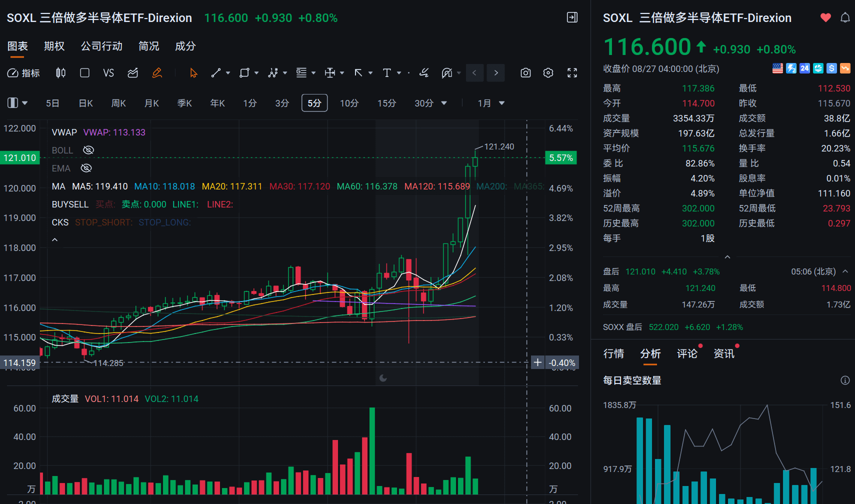The height and width of the screenshot is (504, 855).
Task: Switch to the 月K timeframe
Action: pyautogui.click(x=151, y=103)
